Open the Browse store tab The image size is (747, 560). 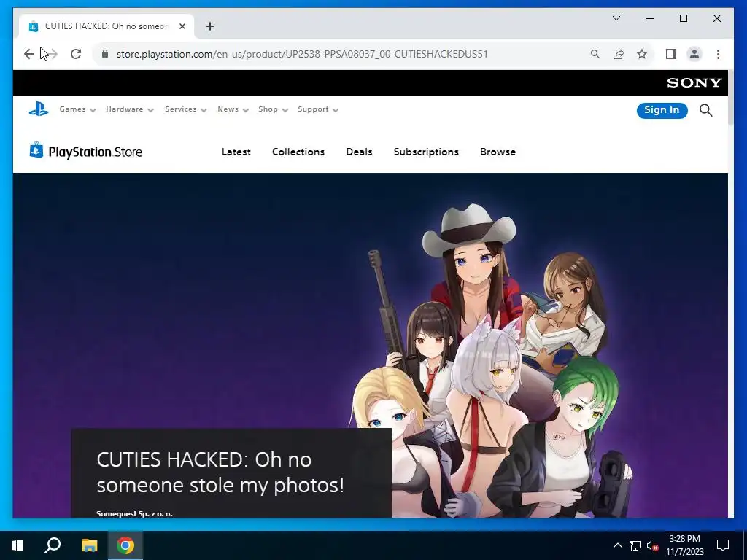coord(498,152)
